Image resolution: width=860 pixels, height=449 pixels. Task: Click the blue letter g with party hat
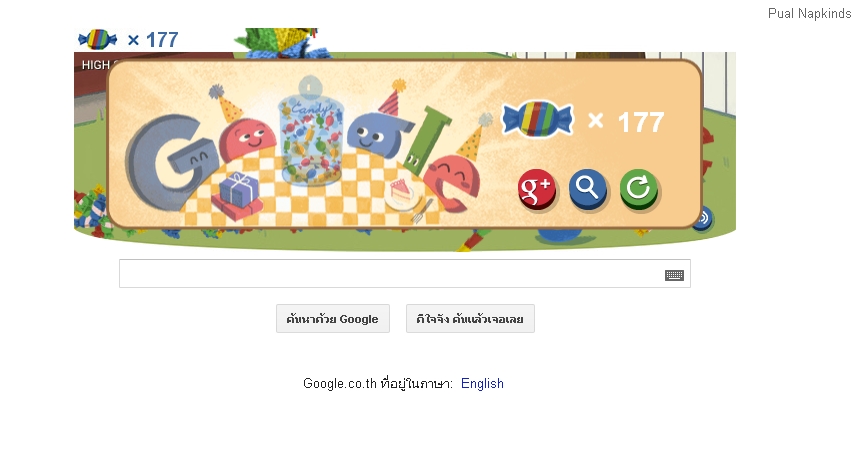(380, 132)
